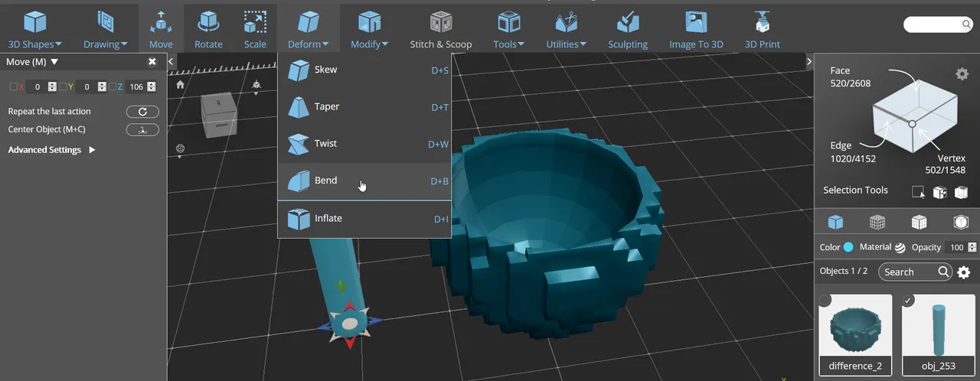
Task: Open the Utilities dropdown menu
Action: (x=567, y=29)
